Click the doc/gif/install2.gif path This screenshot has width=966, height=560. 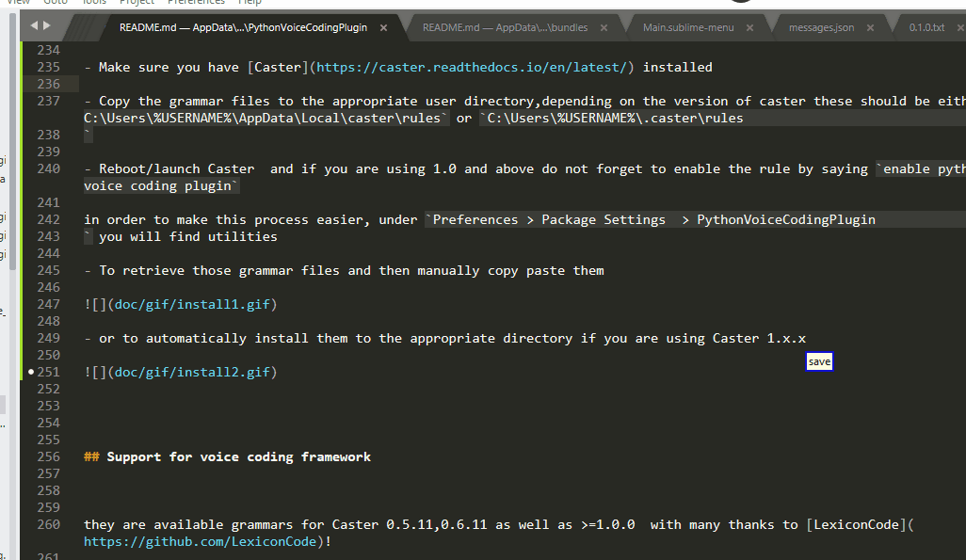192,372
